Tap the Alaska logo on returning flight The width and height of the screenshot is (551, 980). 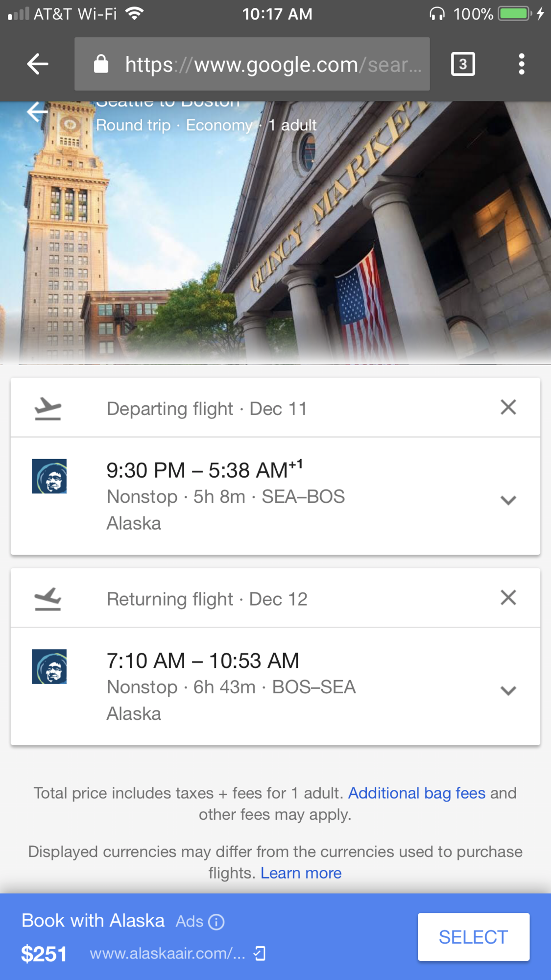[x=49, y=666]
